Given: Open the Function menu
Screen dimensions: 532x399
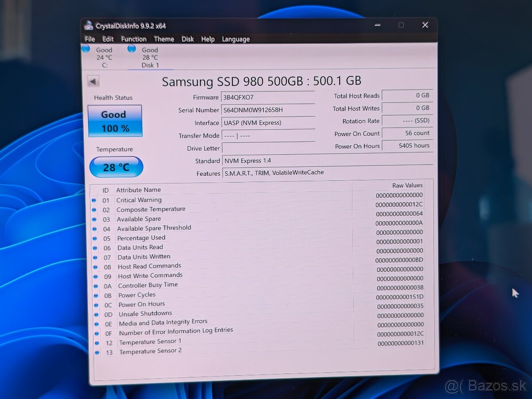Looking at the screenshot, I should click(134, 39).
